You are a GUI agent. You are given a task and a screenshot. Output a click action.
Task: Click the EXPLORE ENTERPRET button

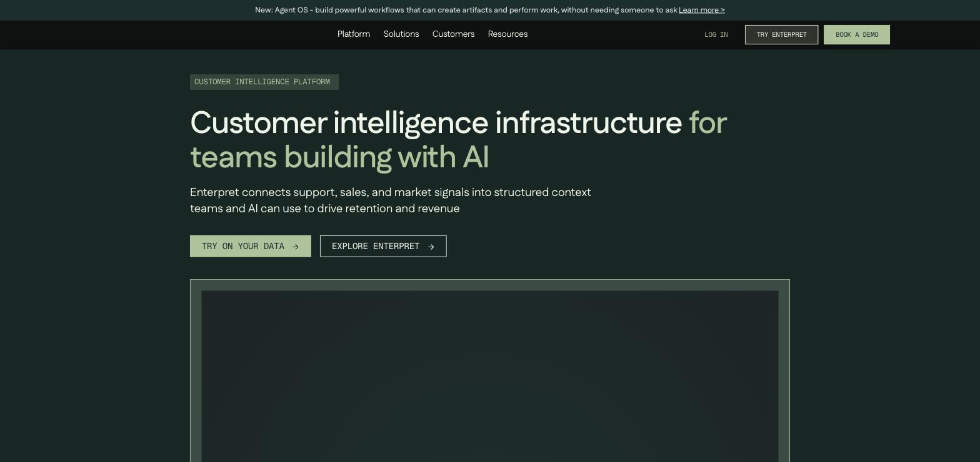(383, 246)
